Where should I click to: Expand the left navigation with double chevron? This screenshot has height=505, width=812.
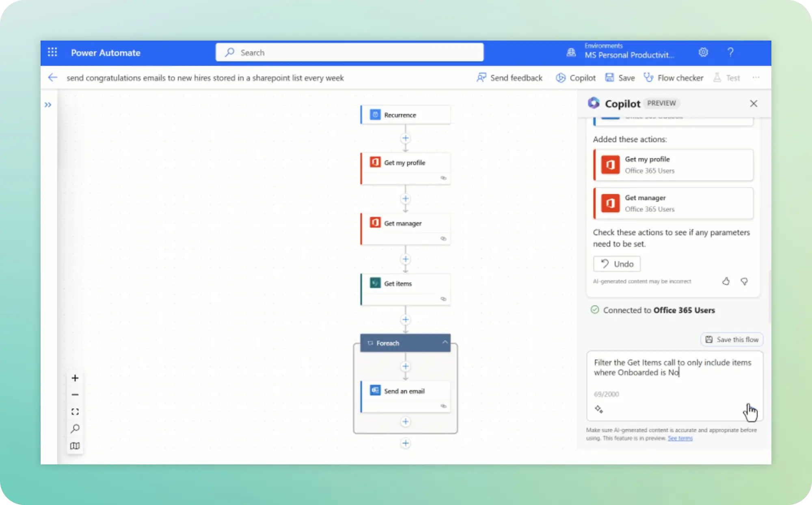pos(48,105)
